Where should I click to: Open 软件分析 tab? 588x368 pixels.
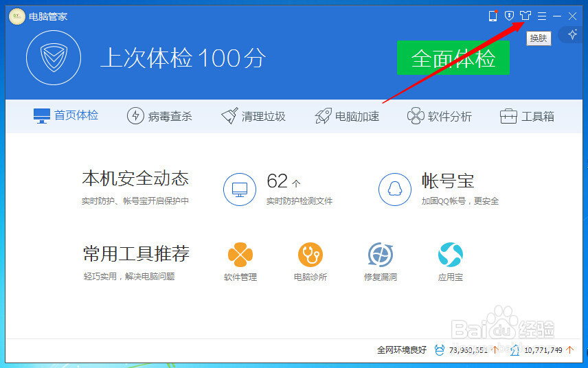440,116
